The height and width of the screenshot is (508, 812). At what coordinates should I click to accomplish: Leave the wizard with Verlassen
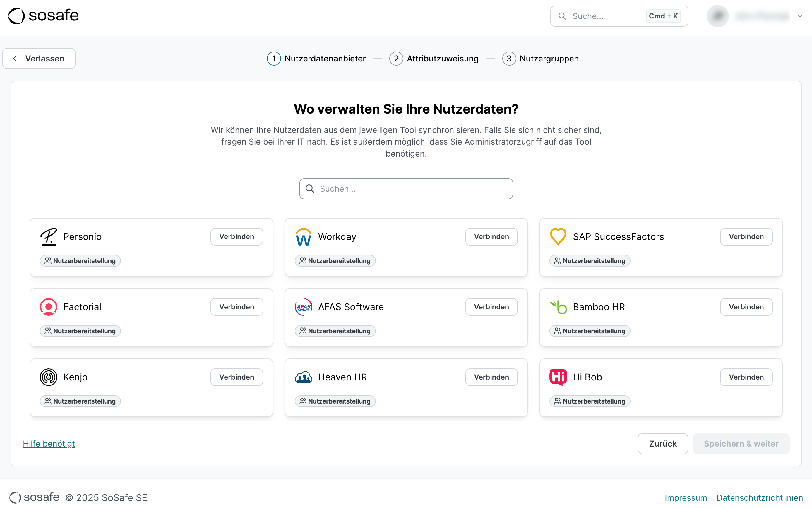pos(39,59)
